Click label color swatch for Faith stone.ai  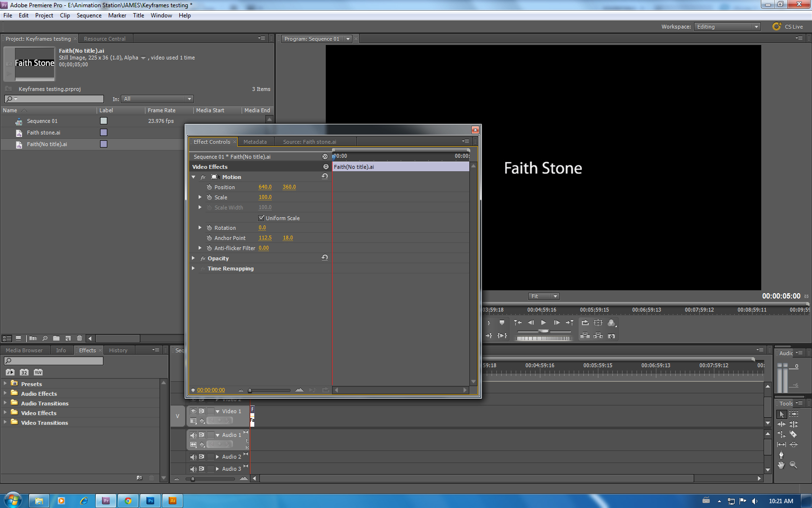pos(103,133)
